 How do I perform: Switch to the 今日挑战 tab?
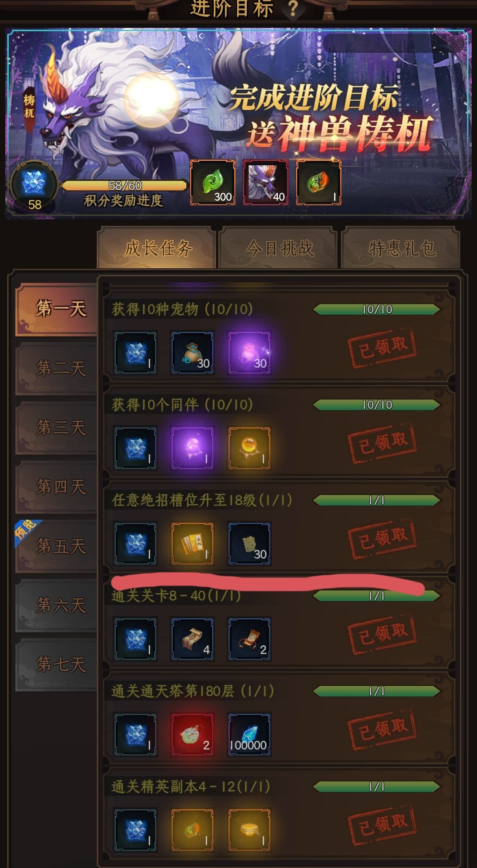click(x=279, y=248)
